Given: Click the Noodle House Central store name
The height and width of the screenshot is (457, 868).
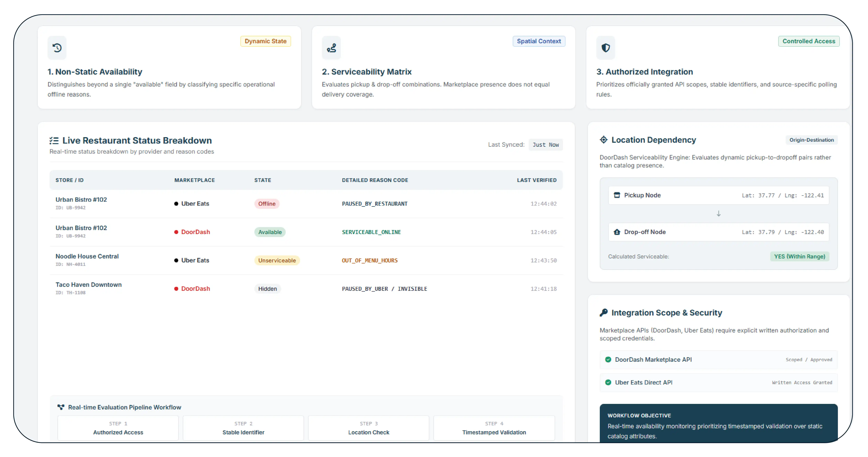Looking at the screenshot, I should point(87,256).
